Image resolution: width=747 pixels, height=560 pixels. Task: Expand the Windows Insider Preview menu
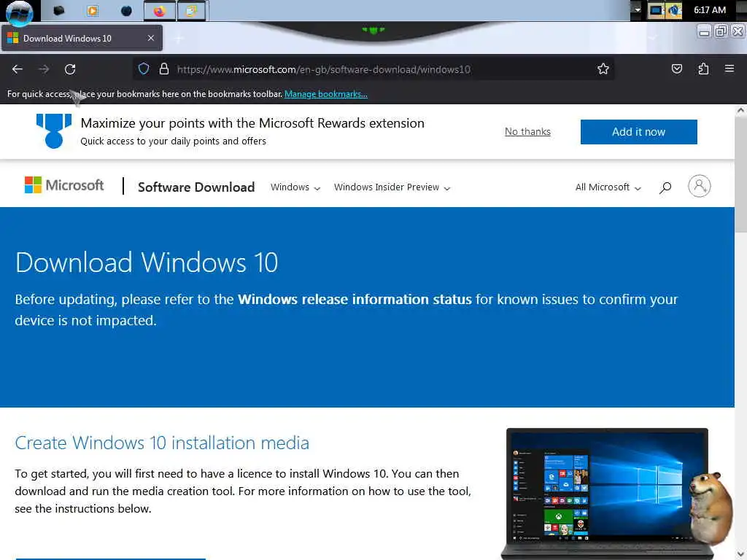click(x=392, y=187)
